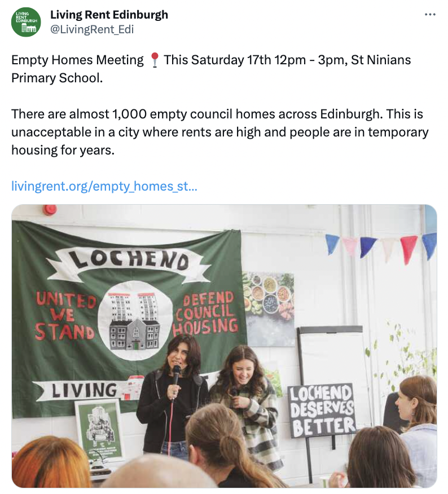Screen dimensions: 448x494
Task: Click the paragraph about 1,000 empty council homes
Action: tap(220, 132)
